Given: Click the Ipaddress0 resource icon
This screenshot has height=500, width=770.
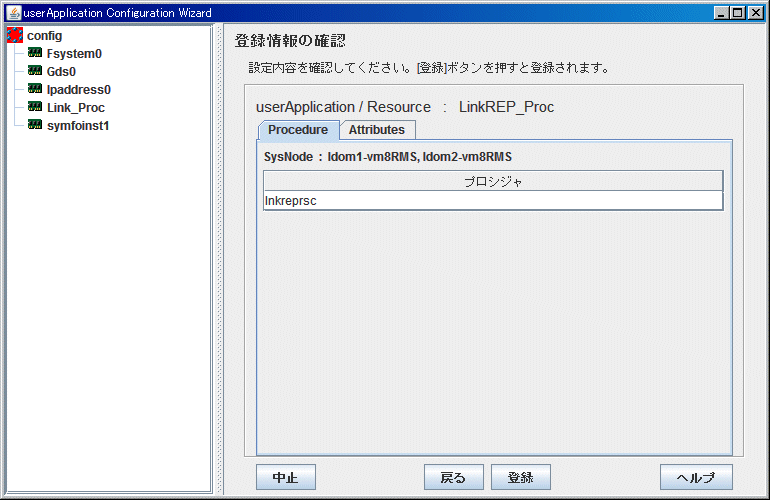Looking at the screenshot, I should pos(35,89).
